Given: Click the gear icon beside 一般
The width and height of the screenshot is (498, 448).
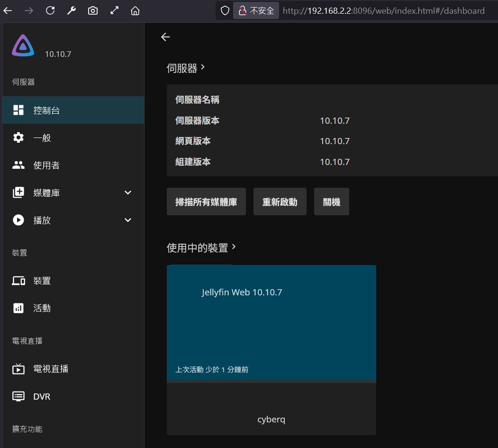Looking at the screenshot, I should 18,137.
